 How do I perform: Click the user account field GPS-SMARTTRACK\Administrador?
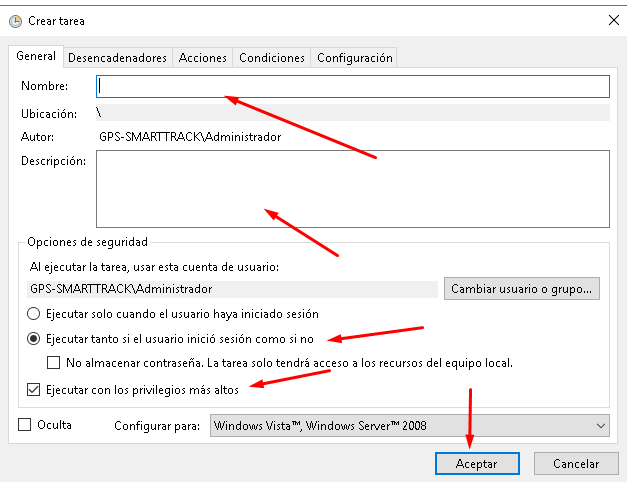coord(234,289)
